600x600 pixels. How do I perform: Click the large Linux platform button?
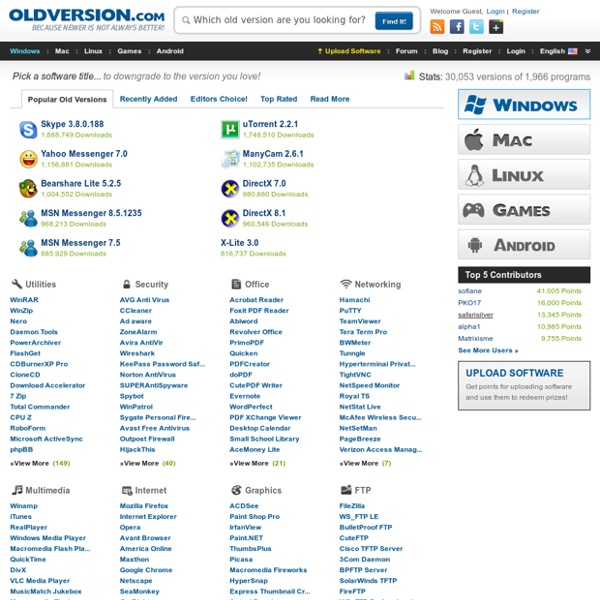[x=524, y=175]
